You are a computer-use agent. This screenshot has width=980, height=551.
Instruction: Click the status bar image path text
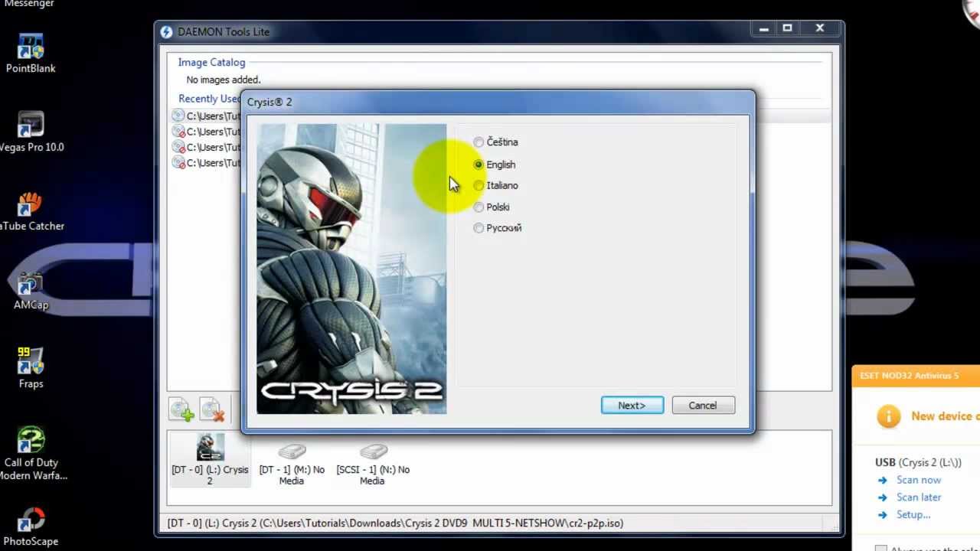(x=395, y=523)
